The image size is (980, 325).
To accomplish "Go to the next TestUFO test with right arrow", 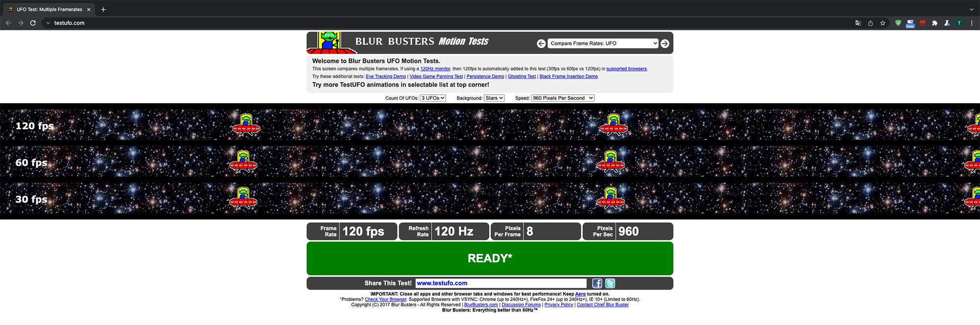I will (664, 44).
